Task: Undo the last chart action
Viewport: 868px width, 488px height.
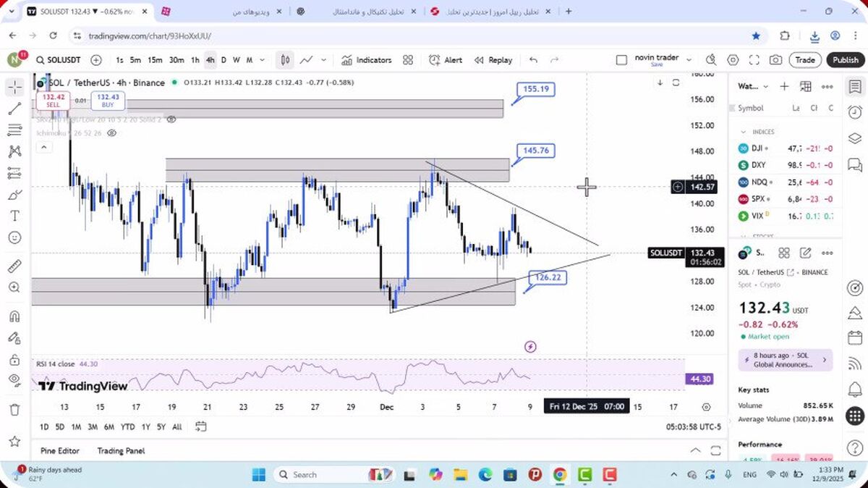Action: point(533,60)
